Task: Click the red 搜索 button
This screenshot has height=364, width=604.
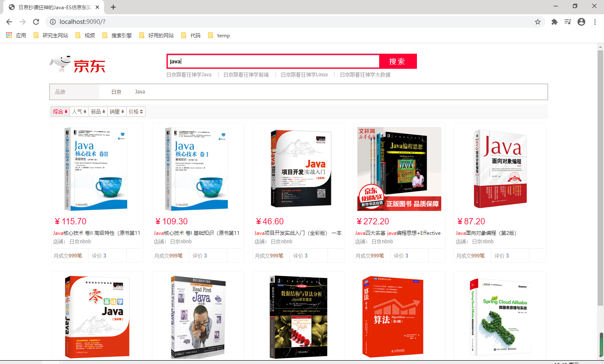Action: pyautogui.click(x=398, y=61)
